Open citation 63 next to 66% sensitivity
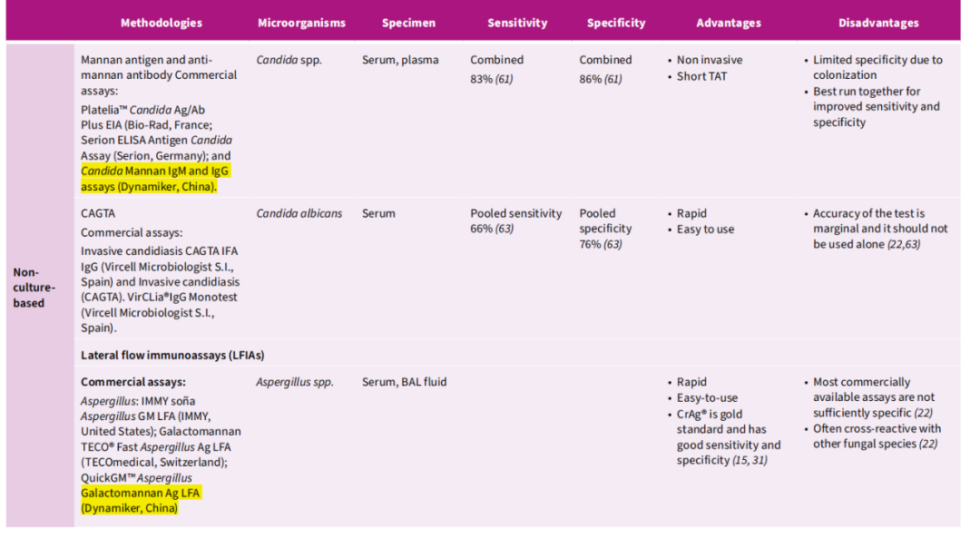Viewport: 980px width, 538px height. point(505,229)
